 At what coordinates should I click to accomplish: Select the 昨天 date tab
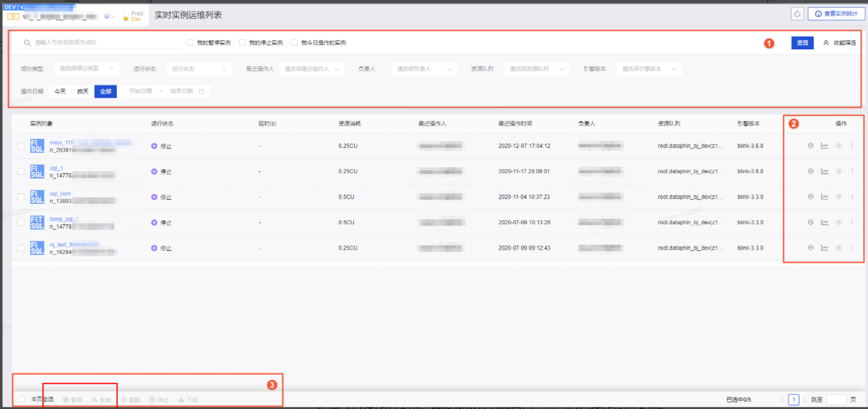point(82,91)
